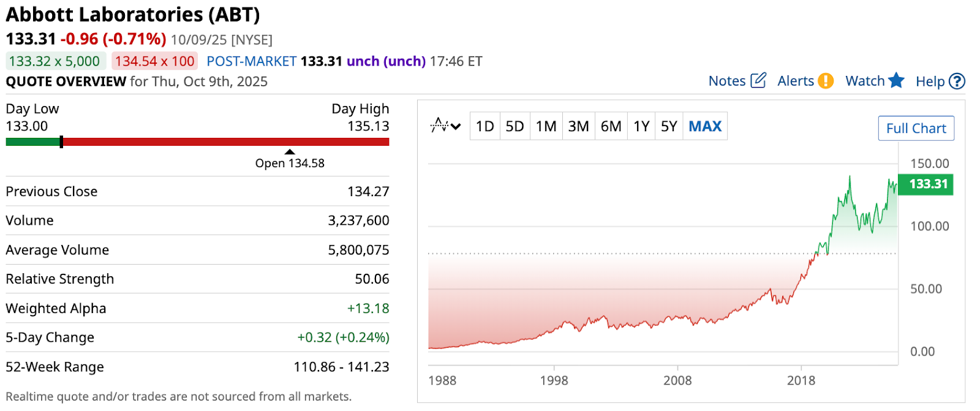Select the 6M chart range
980x411 pixels.
[x=611, y=126]
